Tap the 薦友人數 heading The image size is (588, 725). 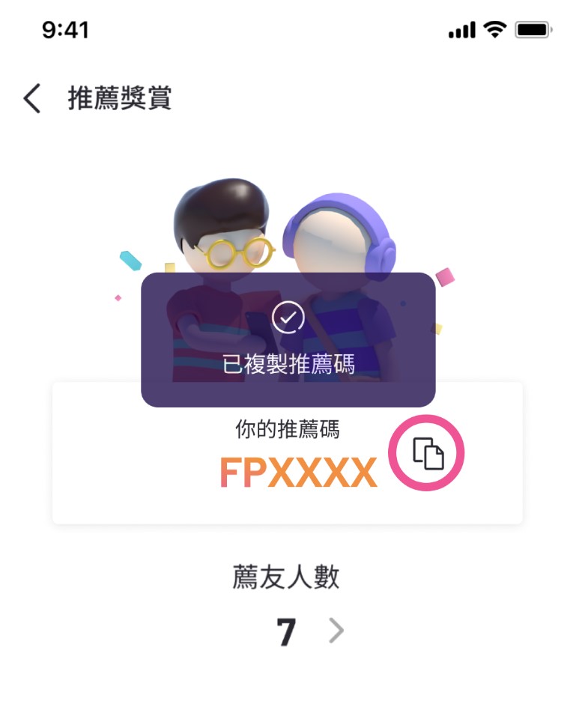(x=285, y=577)
